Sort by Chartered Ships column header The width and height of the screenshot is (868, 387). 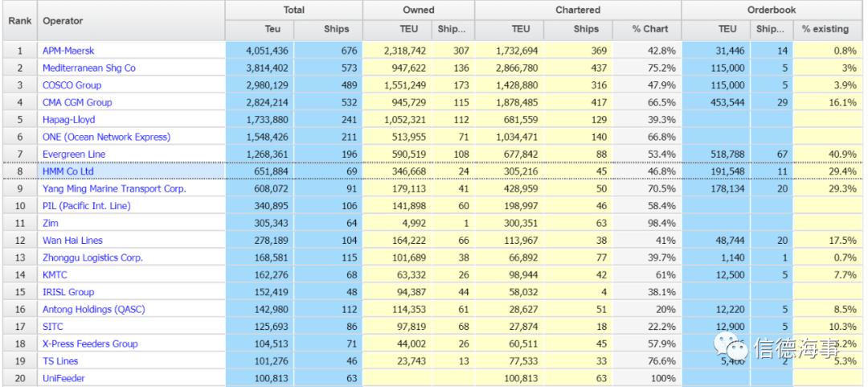[579, 30]
